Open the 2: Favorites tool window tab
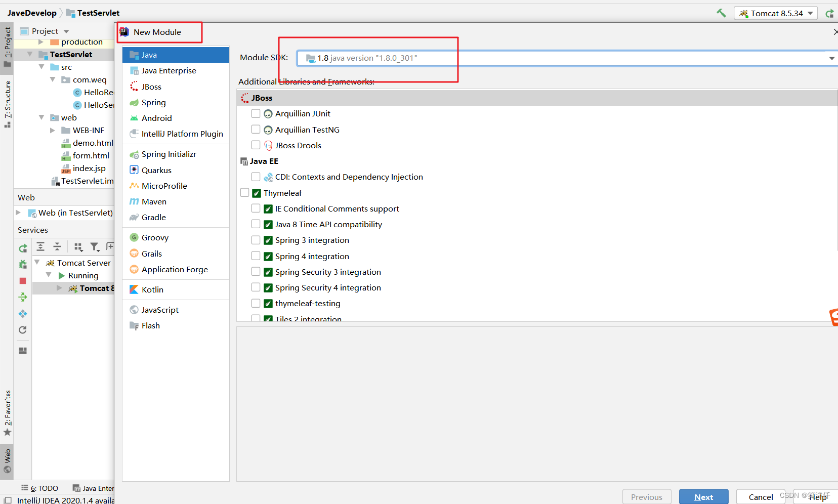The image size is (838, 504). [7, 413]
